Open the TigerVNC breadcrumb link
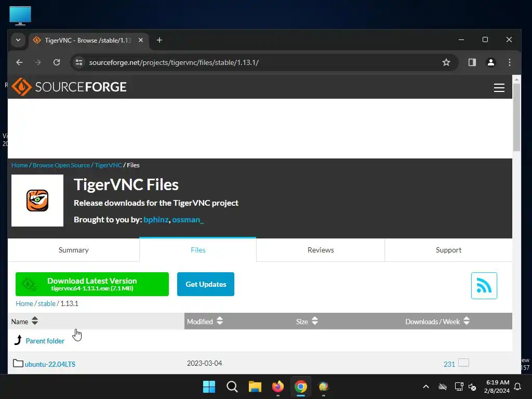532x399 pixels. [108, 165]
